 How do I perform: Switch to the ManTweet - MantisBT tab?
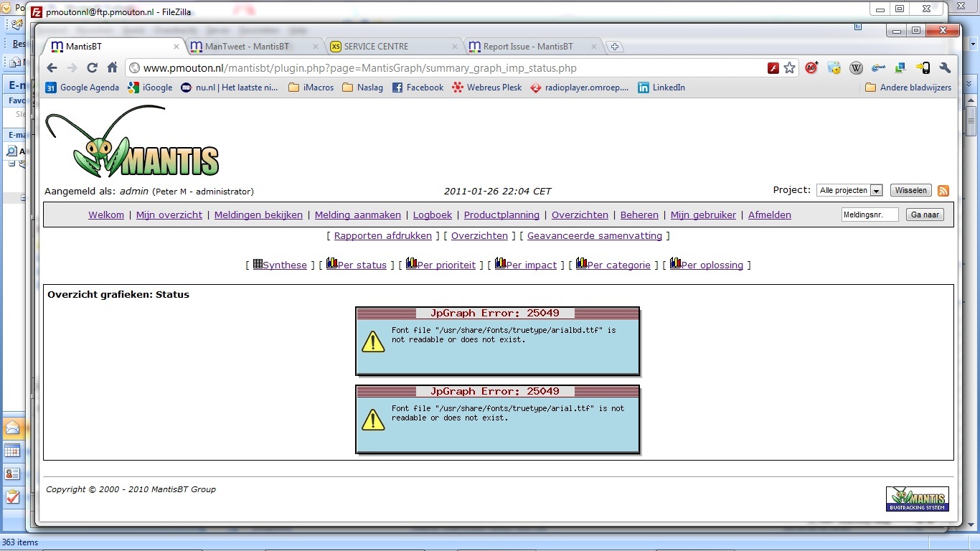[x=247, y=47]
